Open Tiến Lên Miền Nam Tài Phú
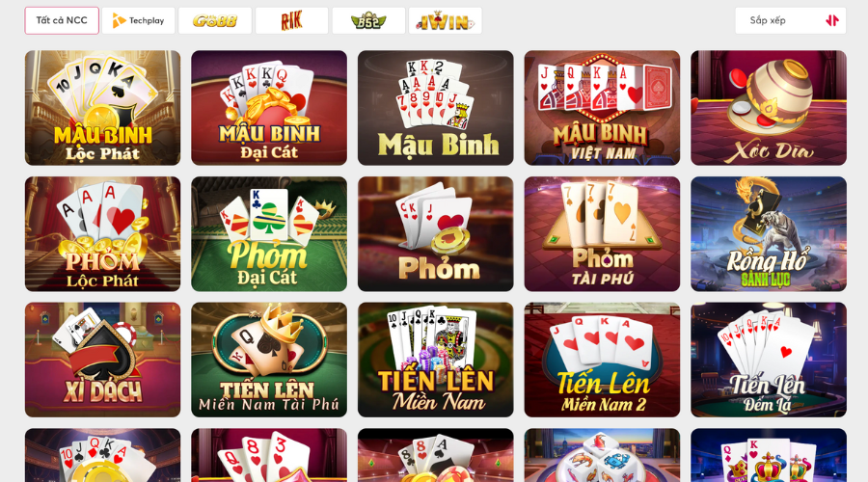The image size is (868, 482). [269, 360]
